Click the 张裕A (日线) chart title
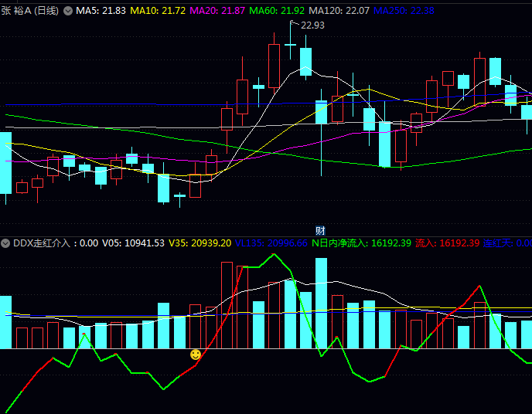 (29, 11)
